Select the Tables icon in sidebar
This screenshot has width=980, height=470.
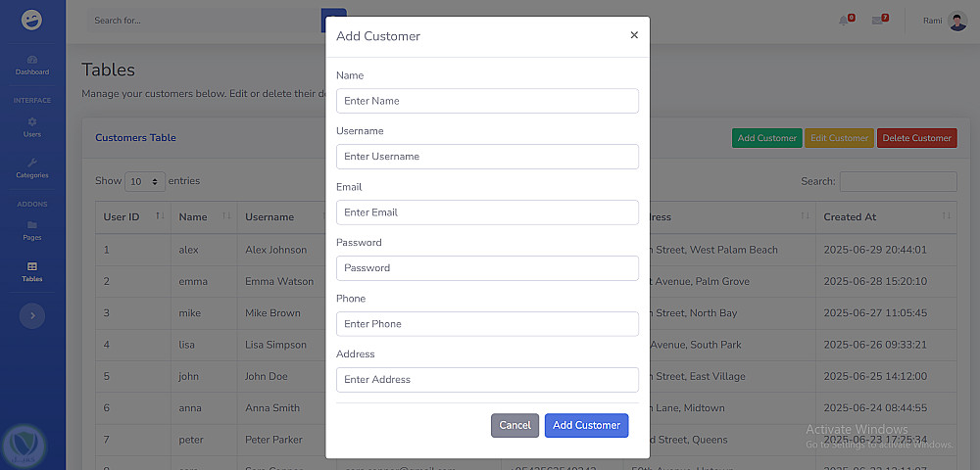(x=32, y=266)
